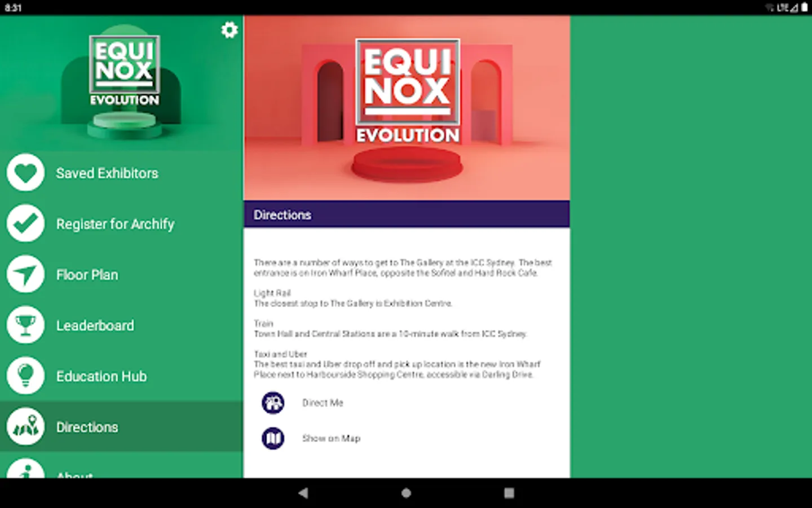Viewport: 812px width, 508px height.
Task: Click the checkmark icon for Register for Archify
Action: tap(25, 224)
